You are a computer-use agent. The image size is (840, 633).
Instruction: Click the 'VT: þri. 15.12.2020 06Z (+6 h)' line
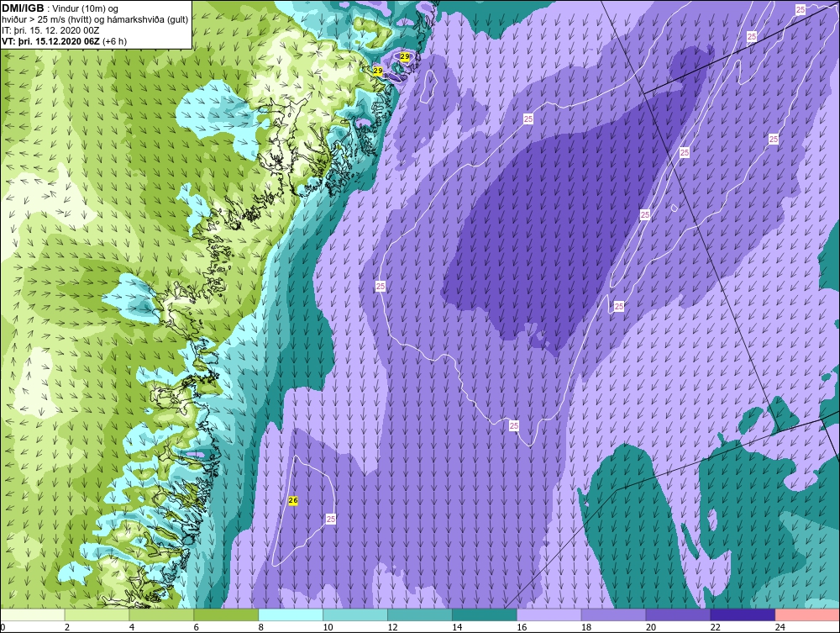(x=65, y=40)
